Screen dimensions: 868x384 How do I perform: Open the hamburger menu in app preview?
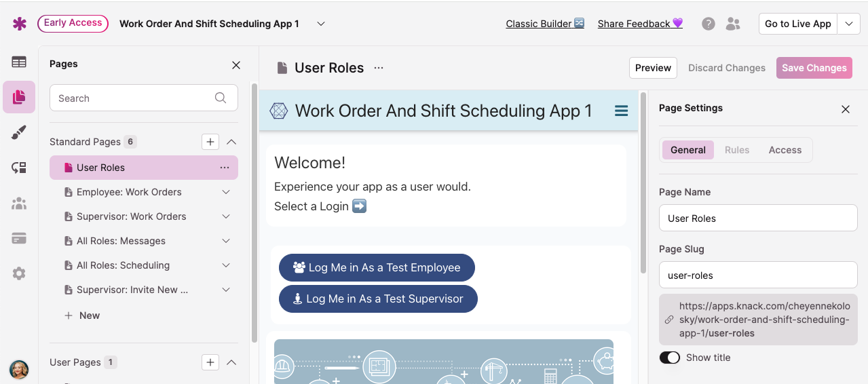click(621, 111)
